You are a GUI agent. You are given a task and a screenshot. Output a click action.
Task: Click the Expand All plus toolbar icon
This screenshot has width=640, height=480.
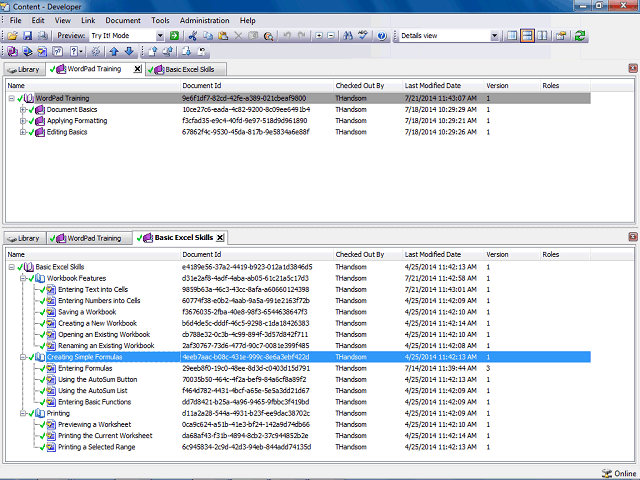(x=319, y=36)
